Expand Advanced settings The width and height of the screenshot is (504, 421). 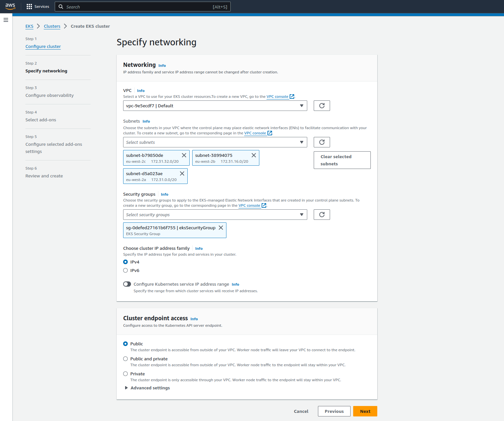click(x=147, y=388)
